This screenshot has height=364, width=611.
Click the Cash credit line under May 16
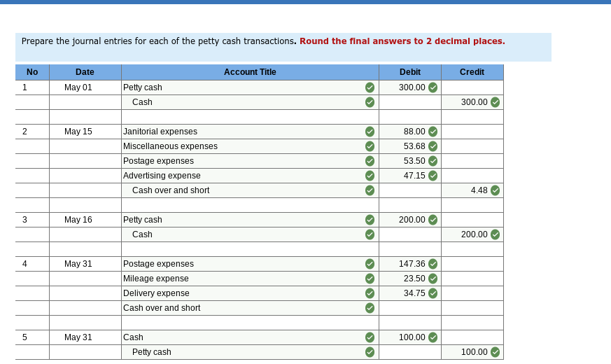250,234
